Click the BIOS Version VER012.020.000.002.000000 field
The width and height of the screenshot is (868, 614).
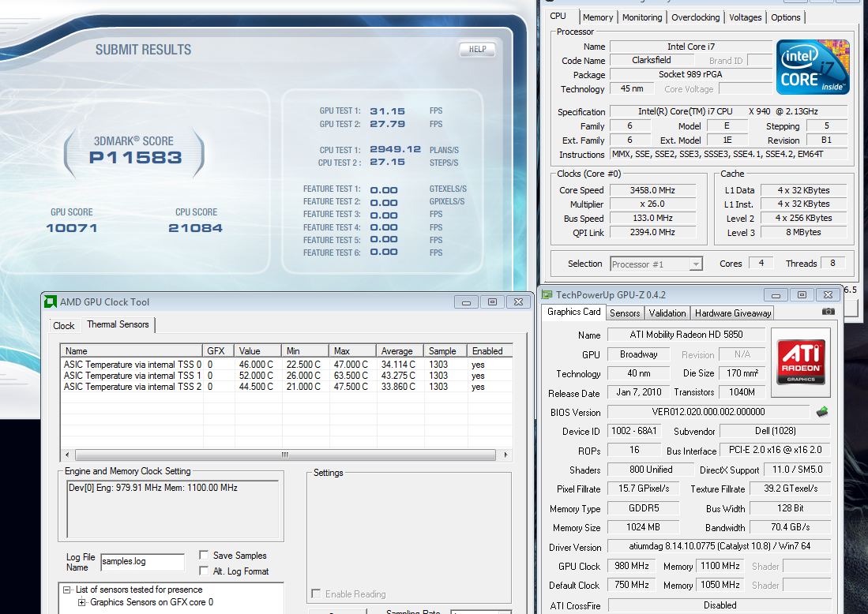coord(708,412)
